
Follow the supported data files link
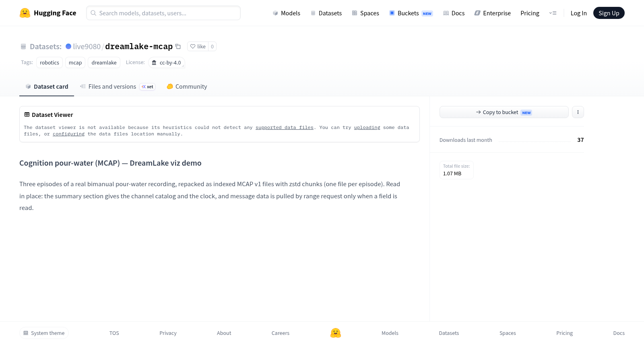tap(285, 127)
